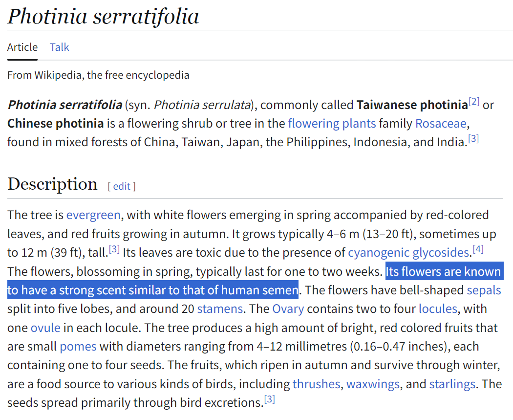Click the edit link beside Description
This screenshot has width=513, height=420.
(x=122, y=186)
